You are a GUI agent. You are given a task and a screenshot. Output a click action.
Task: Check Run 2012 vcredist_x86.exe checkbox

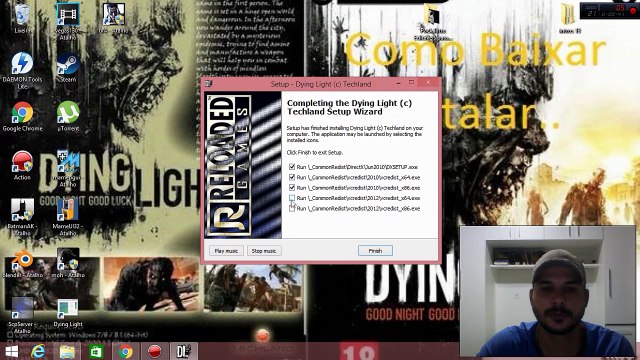coord(292,208)
